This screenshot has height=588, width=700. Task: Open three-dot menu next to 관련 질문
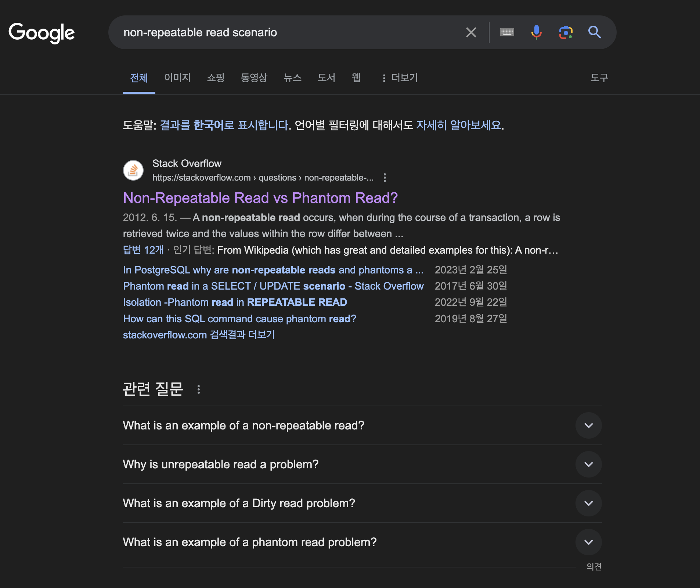[x=198, y=389]
